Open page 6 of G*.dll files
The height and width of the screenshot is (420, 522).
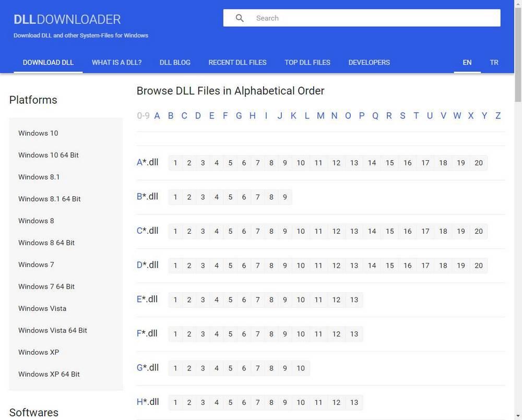pos(244,368)
